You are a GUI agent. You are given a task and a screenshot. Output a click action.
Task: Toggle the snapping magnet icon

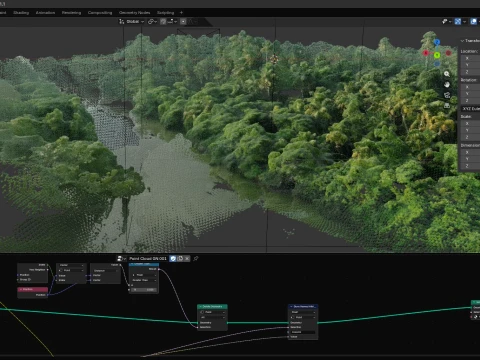(163, 21)
